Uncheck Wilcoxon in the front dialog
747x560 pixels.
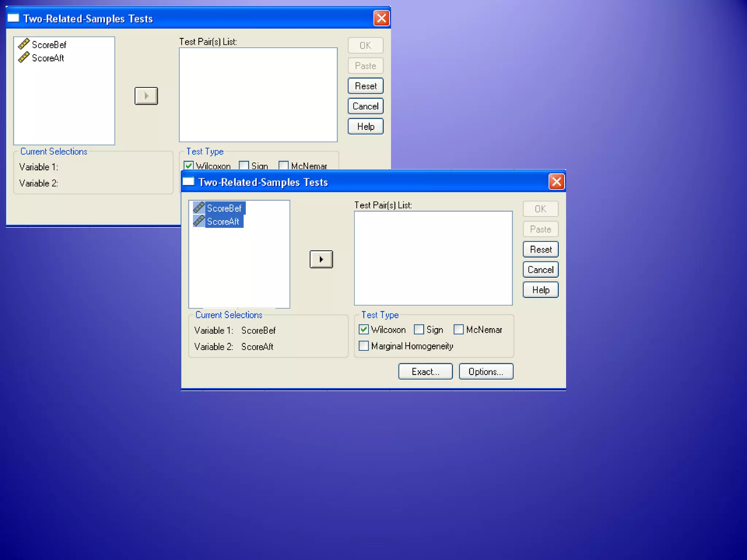coord(364,330)
